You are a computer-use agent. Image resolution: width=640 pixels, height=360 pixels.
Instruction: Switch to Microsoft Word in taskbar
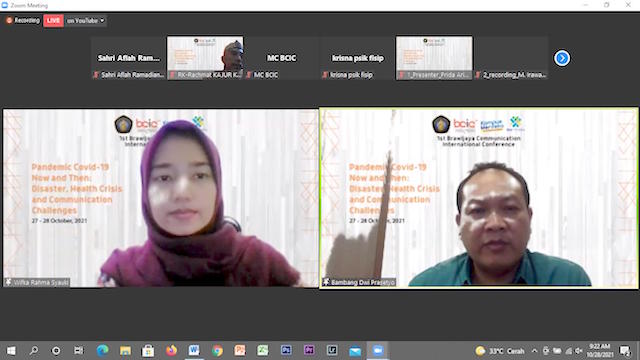point(194,351)
